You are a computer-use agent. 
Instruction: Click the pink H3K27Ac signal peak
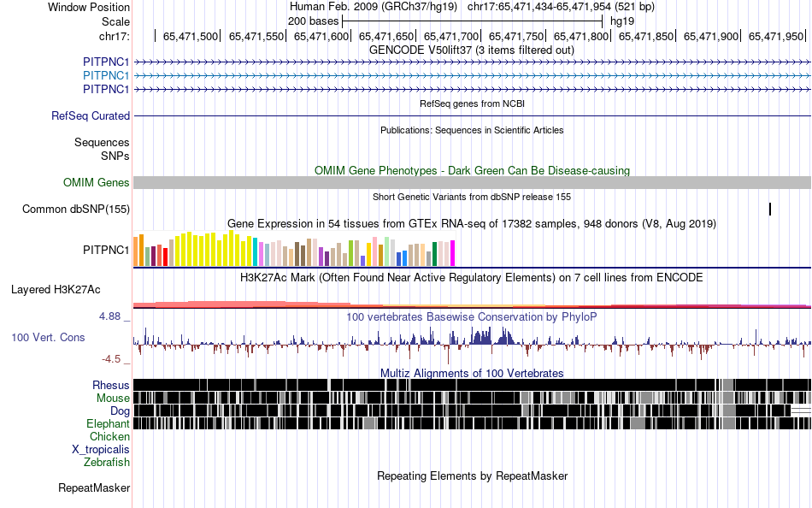tap(238, 304)
